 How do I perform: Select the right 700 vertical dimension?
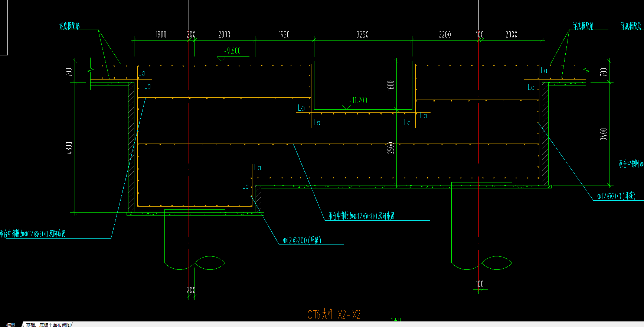pos(604,72)
